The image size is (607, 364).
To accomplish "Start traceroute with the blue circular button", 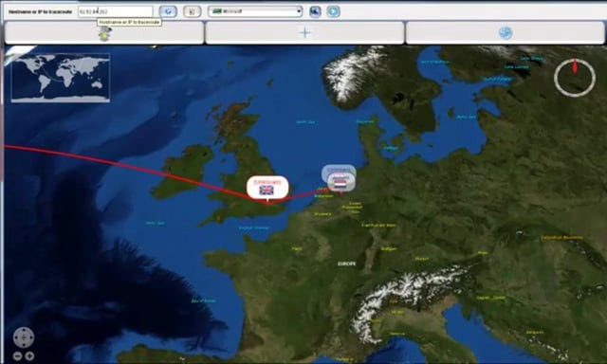I will click(168, 11).
